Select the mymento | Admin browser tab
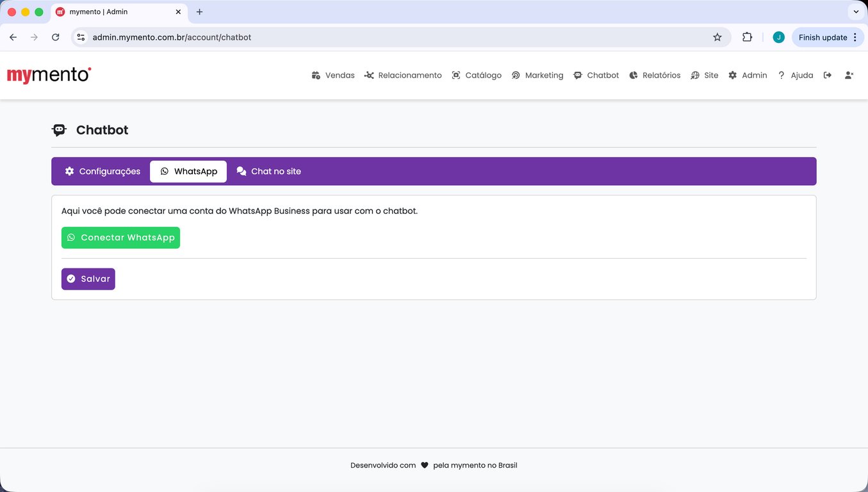 [119, 12]
